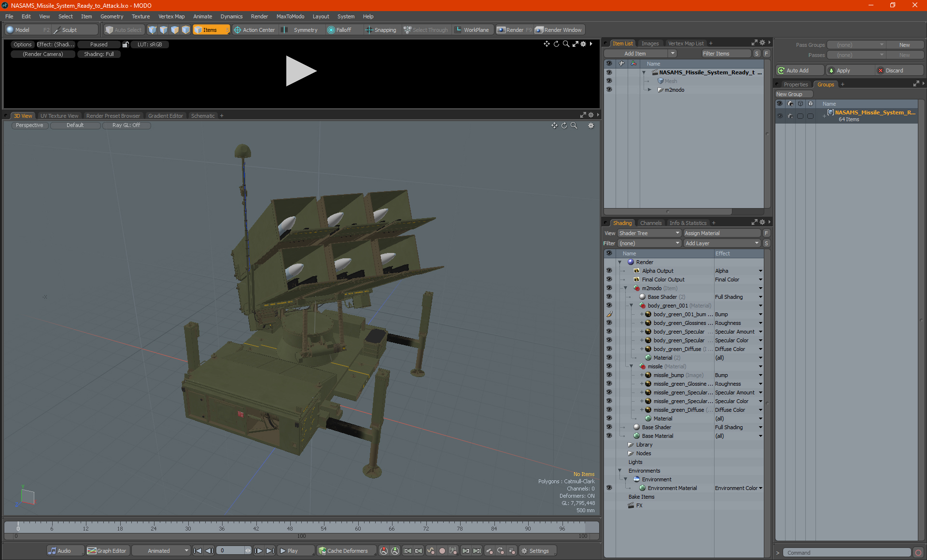The height and width of the screenshot is (560, 927).
Task: Click preview pane rotate view icon
Action: coord(556,44)
